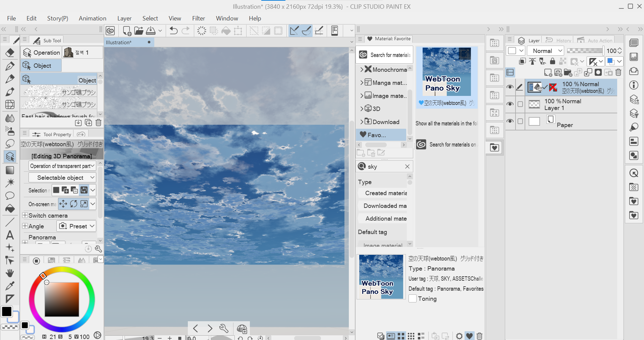This screenshot has width=644, height=340.
Task: Select the Eraser tool in the toolbar
Action: (x=10, y=53)
